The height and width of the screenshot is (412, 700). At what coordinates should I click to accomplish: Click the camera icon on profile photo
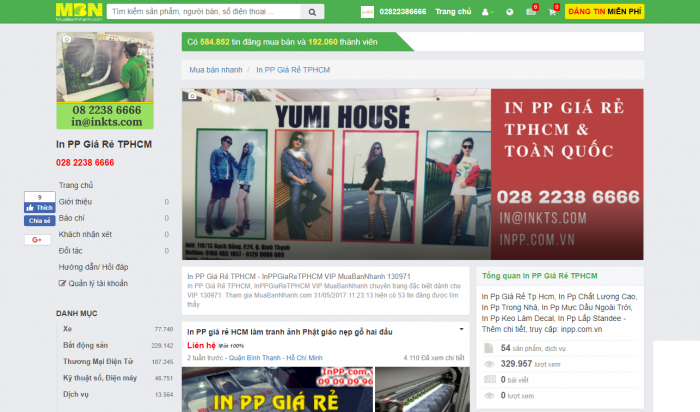click(67, 39)
